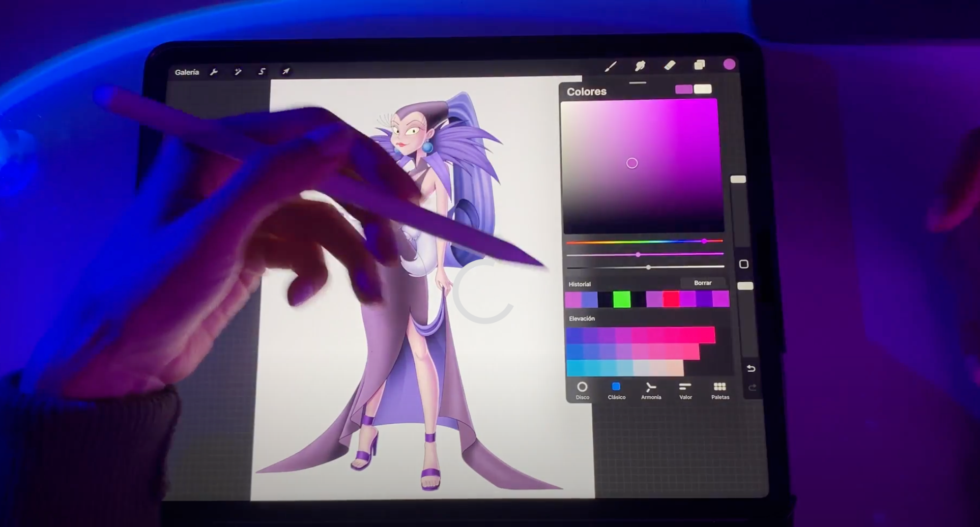Screen dimensions: 980x527
Task: Open the Adjustments magic wand menu
Action: point(238,72)
